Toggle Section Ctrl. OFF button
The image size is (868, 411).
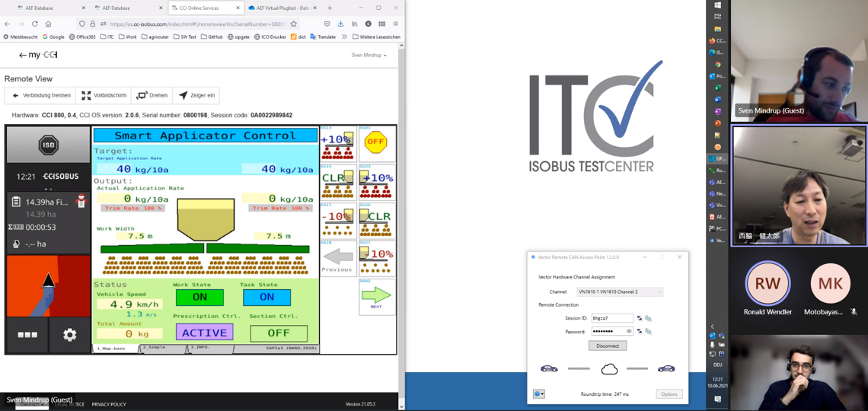point(279,333)
